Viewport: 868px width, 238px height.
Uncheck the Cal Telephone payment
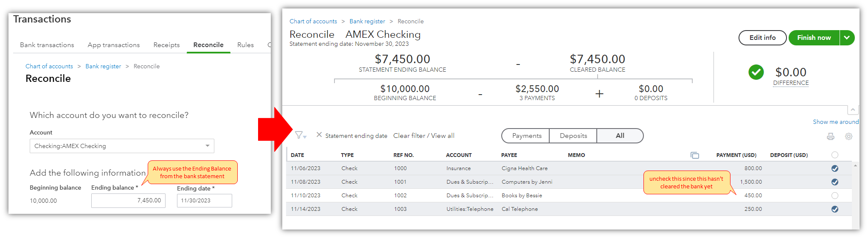(835, 209)
